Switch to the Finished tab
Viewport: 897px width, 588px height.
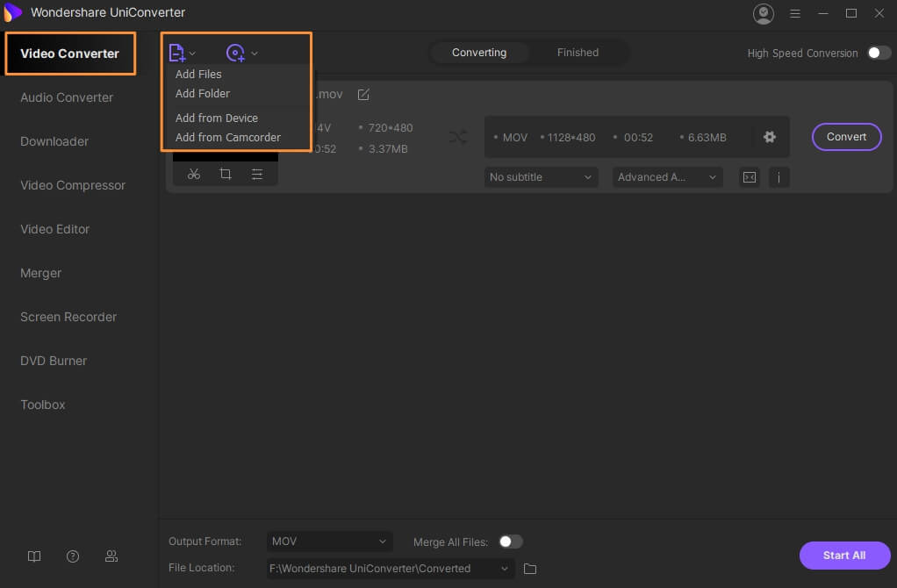[x=578, y=53]
